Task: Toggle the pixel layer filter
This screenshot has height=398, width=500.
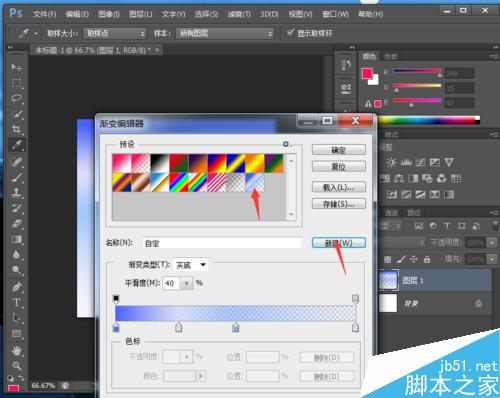Action: pos(419,226)
